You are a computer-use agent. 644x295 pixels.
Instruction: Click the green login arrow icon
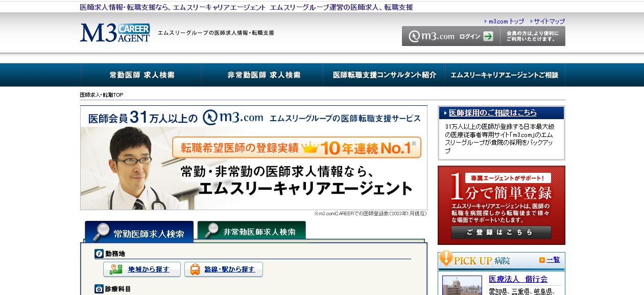tap(488, 36)
